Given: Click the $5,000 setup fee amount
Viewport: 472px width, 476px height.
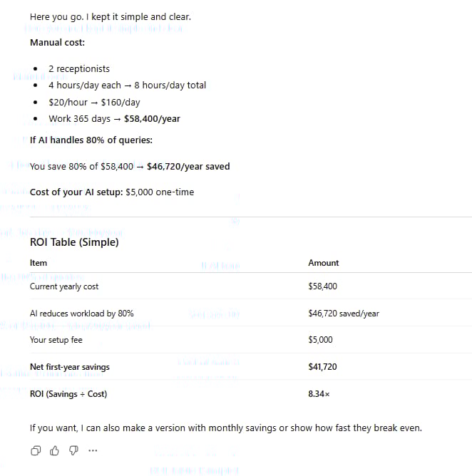Looking at the screenshot, I should [320, 340].
